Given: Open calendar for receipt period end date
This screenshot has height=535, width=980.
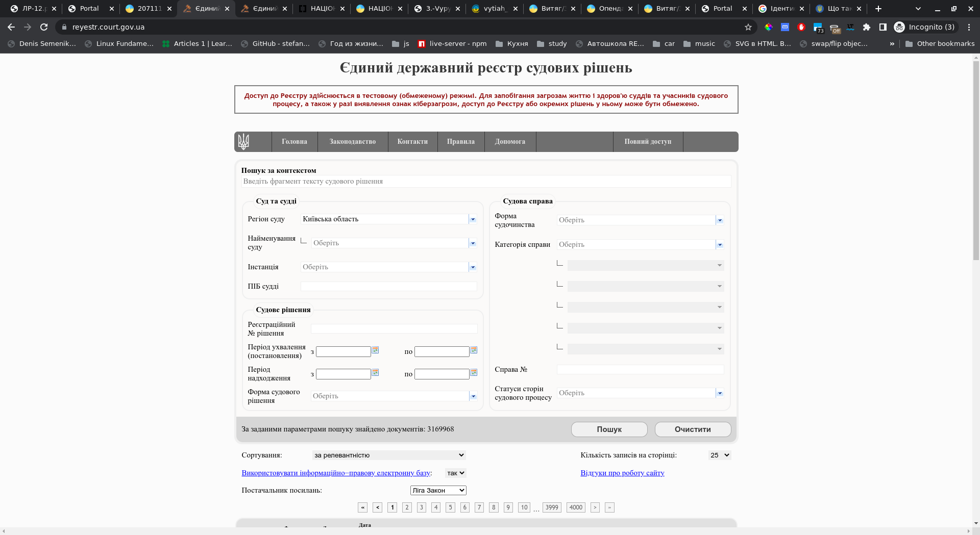Looking at the screenshot, I should (474, 373).
